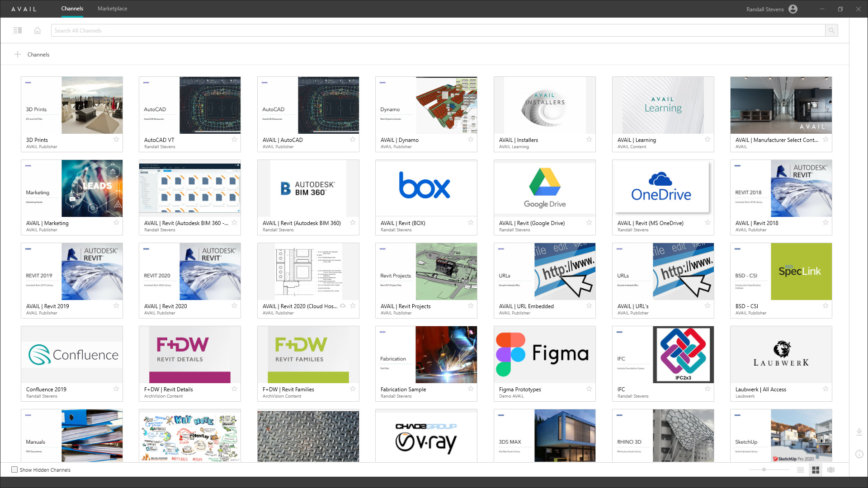The width and height of the screenshot is (868, 488).
Task: Open the AVAIL | Learning channel thumbnail
Action: click(663, 105)
